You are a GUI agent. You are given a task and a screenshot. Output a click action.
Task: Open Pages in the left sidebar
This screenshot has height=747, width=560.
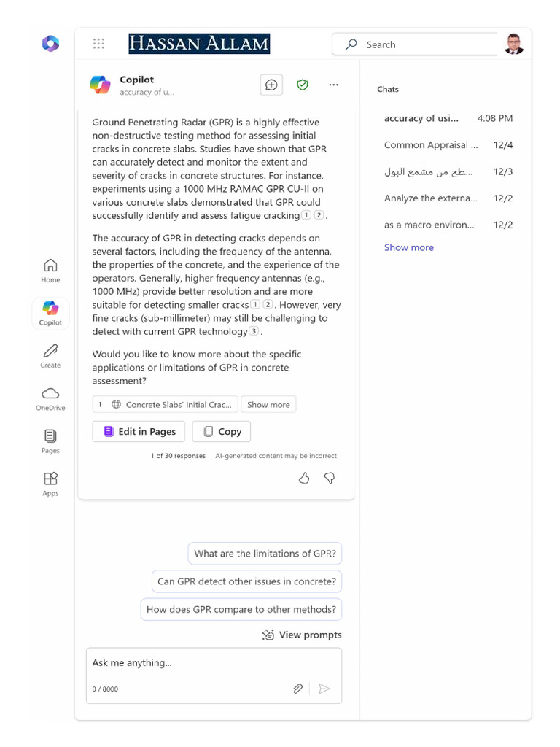(x=50, y=441)
